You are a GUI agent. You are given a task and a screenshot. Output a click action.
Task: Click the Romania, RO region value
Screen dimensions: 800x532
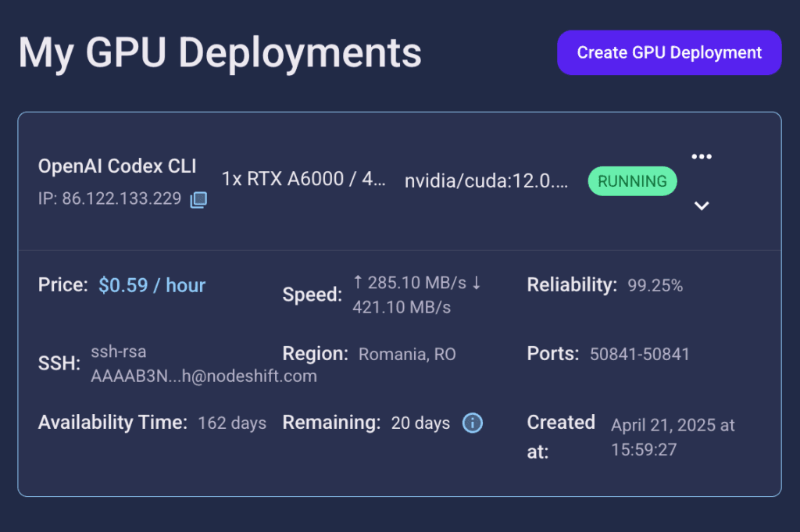coord(407,354)
